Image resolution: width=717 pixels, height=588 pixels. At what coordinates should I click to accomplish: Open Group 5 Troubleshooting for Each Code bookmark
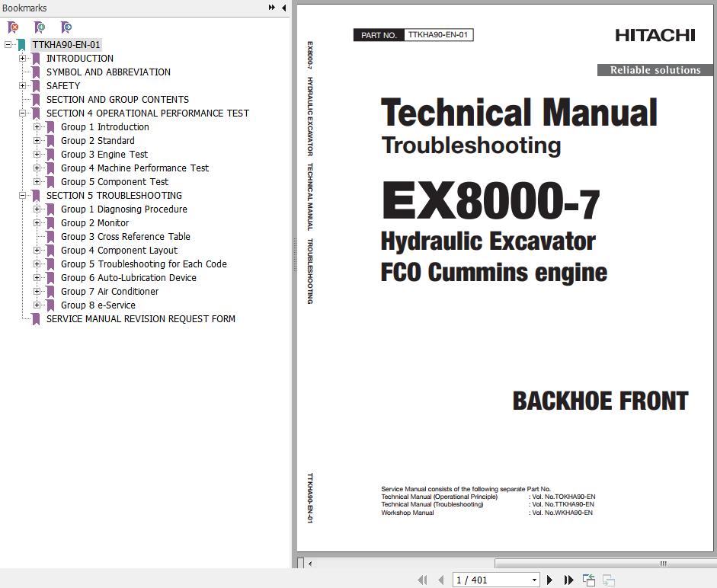coord(144,264)
